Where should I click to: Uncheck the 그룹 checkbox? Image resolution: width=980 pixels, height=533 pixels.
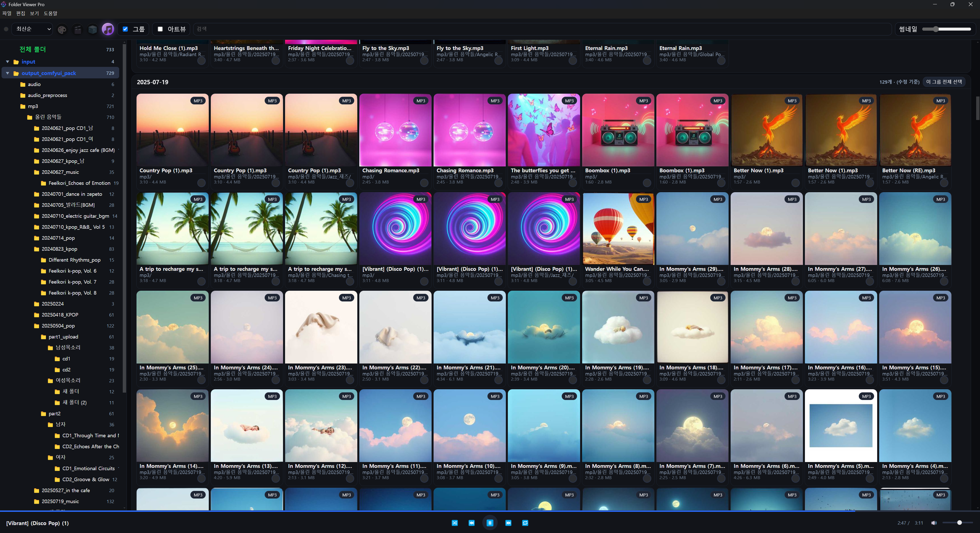125,29
